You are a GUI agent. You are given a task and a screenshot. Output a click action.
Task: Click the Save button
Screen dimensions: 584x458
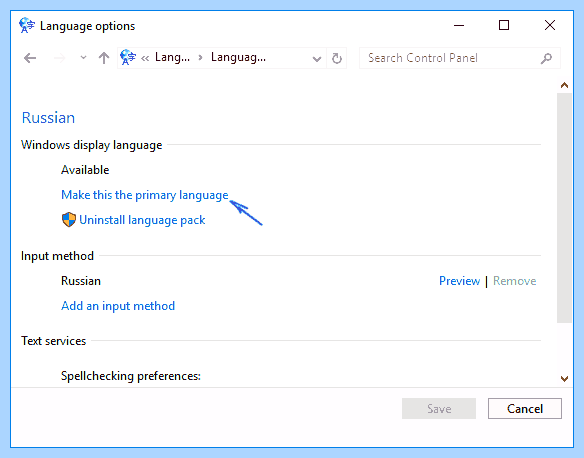[439, 408]
